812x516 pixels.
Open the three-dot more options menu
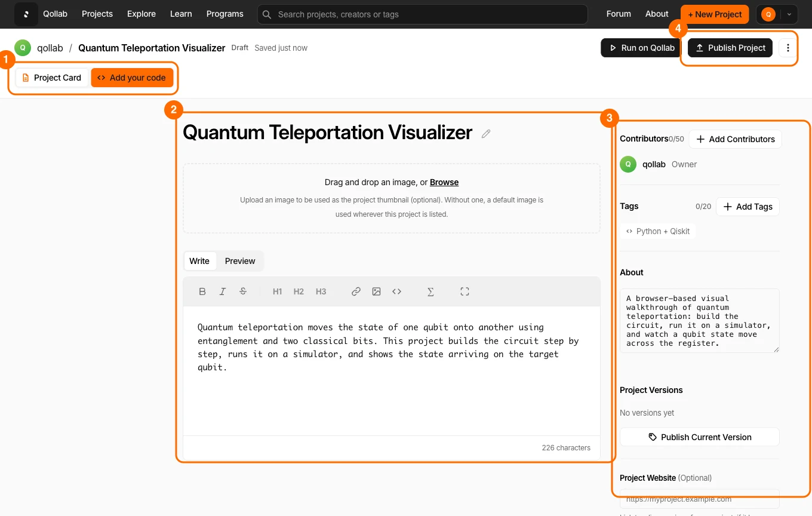[788, 48]
